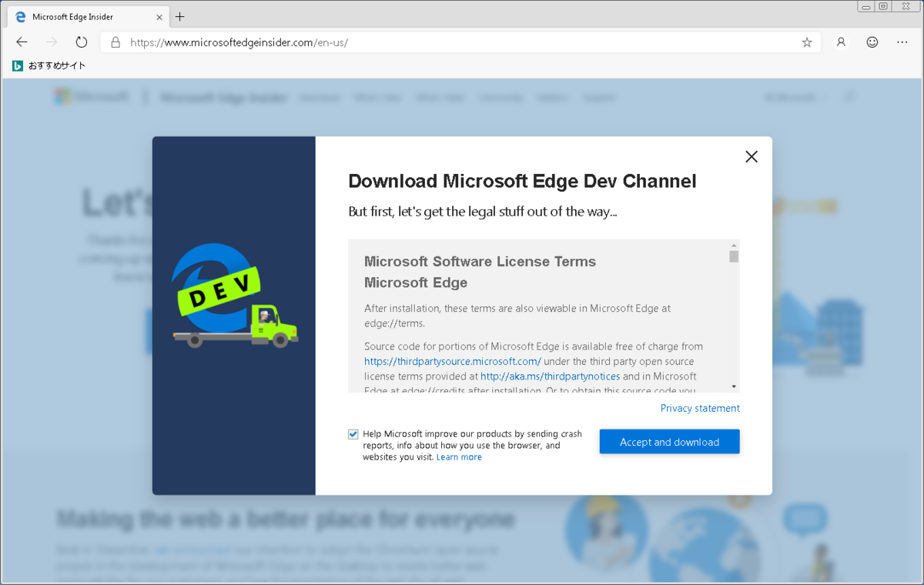Close the Microsoft Edge Insider tab
The image size is (924, 585).
[x=159, y=17]
